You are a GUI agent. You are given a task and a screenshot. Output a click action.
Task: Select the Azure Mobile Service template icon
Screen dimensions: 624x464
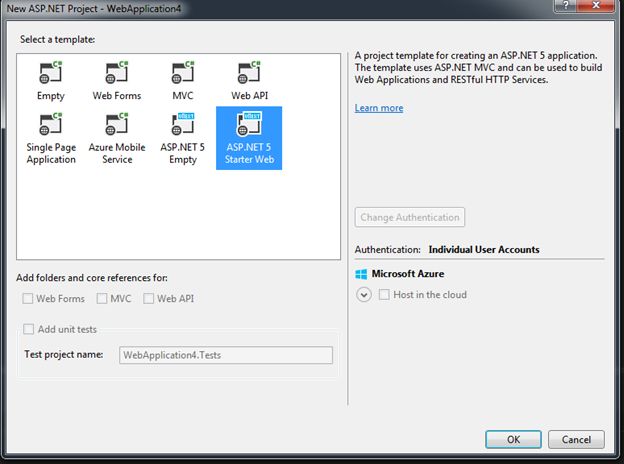pyautogui.click(x=117, y=124)
